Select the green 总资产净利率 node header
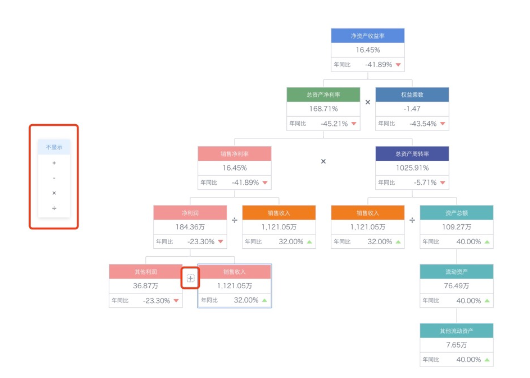The image size is (530, 378). (x=323, y=95)
